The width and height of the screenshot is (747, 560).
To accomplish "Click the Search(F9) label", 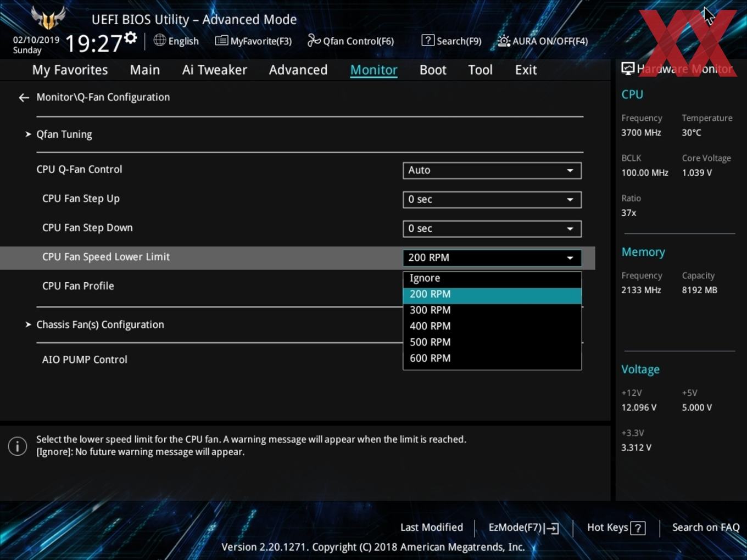I will 459,41.
